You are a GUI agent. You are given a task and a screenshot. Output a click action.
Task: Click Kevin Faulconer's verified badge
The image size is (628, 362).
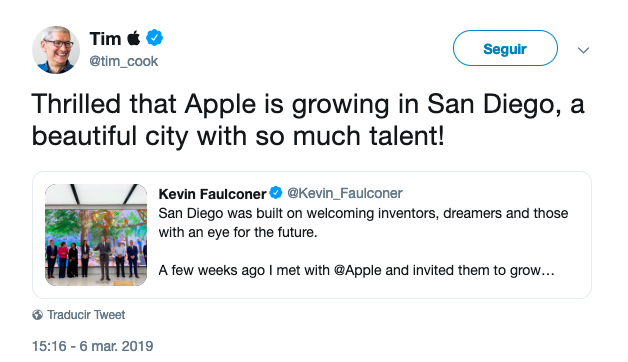(276, 193)
